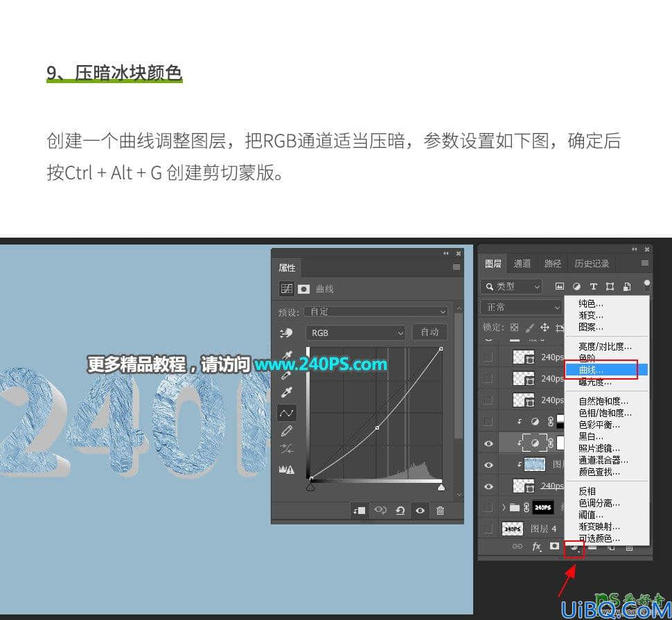Open the 正常 blend mode dropdown
Screen dimensions: 672x620
(x=521, y=307)
